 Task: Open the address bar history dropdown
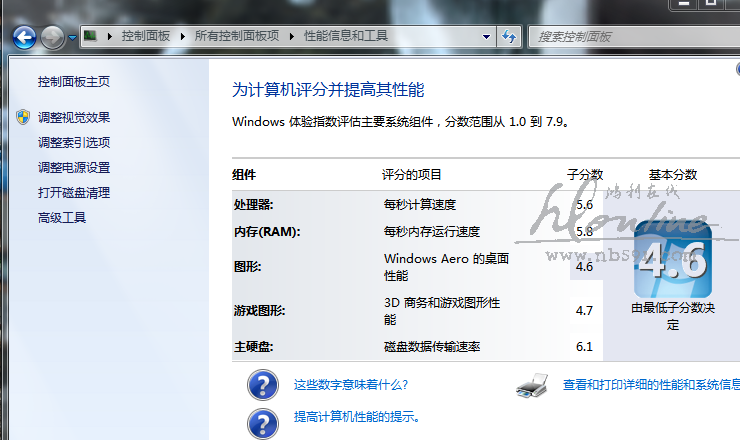pyautogui.click(x=487, y=37)
